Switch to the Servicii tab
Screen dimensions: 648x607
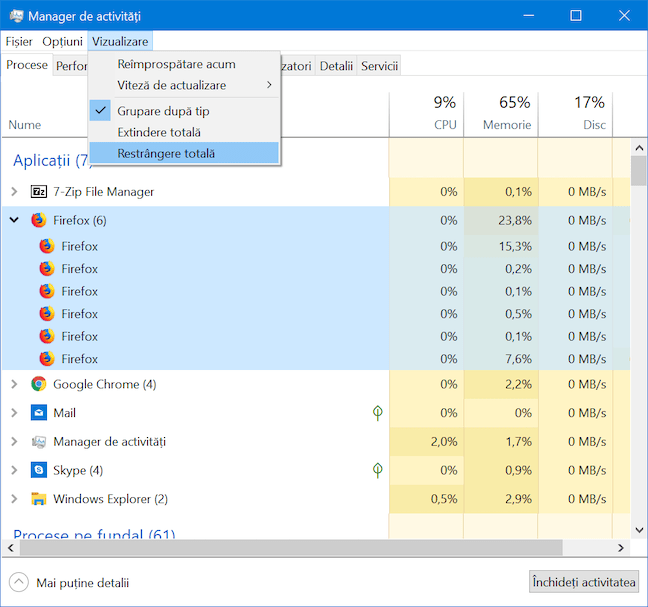(x=379, y=66)
